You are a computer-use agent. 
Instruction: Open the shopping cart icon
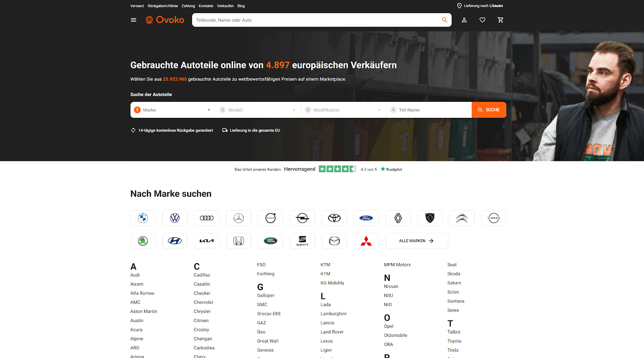(500, 20)
